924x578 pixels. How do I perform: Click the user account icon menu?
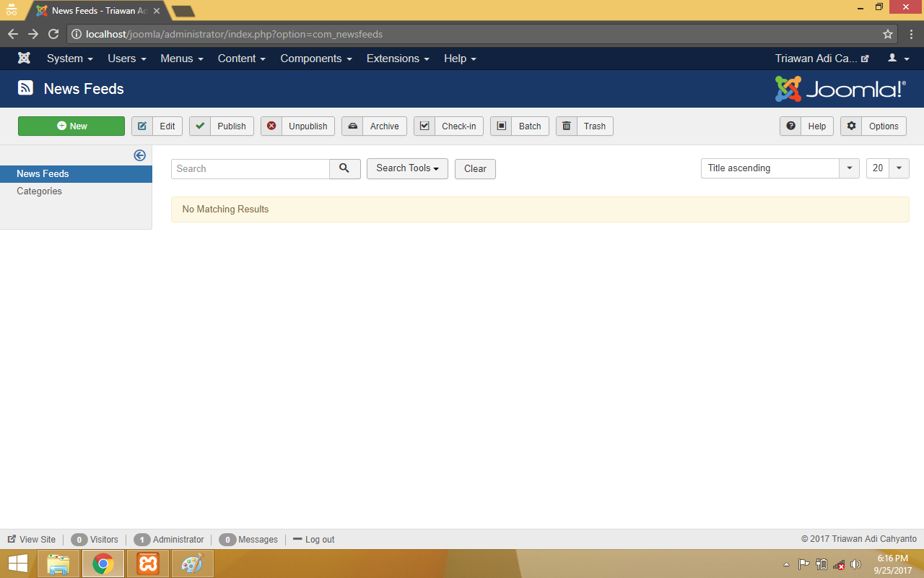coord(898,59)
